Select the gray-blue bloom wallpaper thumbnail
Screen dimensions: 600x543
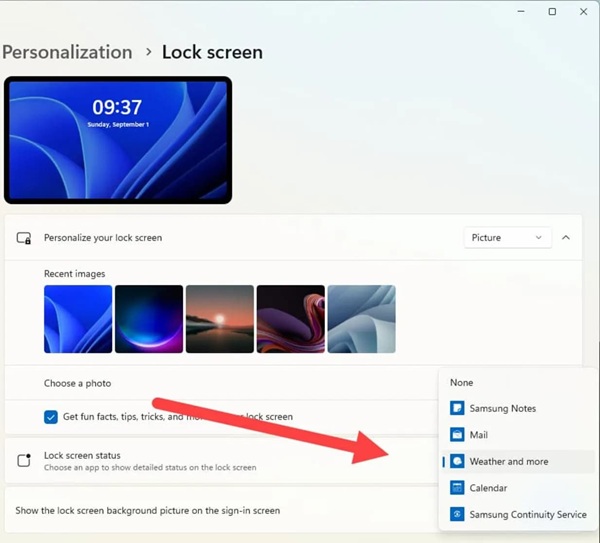[362, 319]
